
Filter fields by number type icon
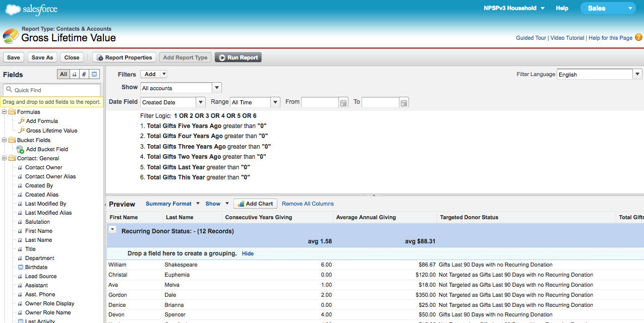tap(84, 74)
